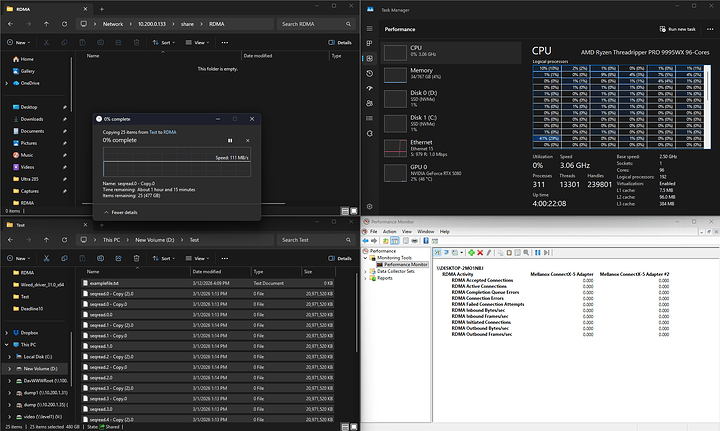Click Delete trash icon in Test Explorer toolbar

tap(136, 258)
